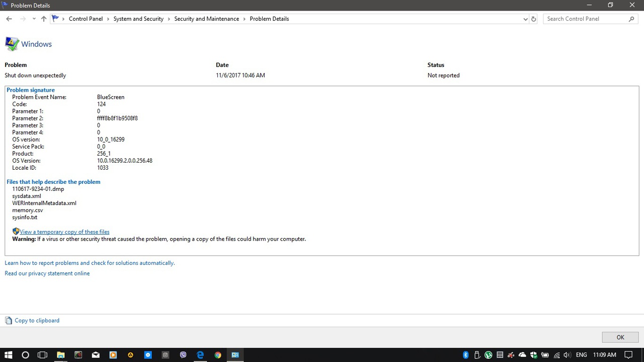Click the volume speaker tray icon

[x=568, y=355]
